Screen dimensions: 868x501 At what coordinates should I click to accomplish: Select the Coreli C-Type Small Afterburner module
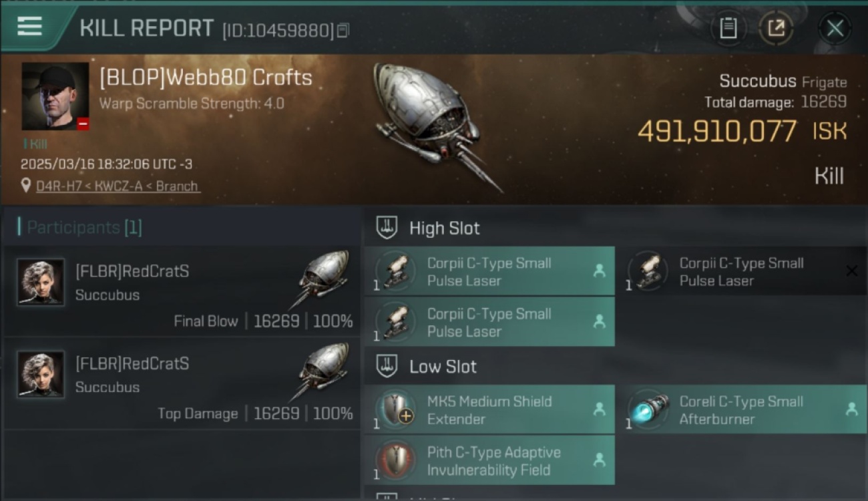pos(742,409)
